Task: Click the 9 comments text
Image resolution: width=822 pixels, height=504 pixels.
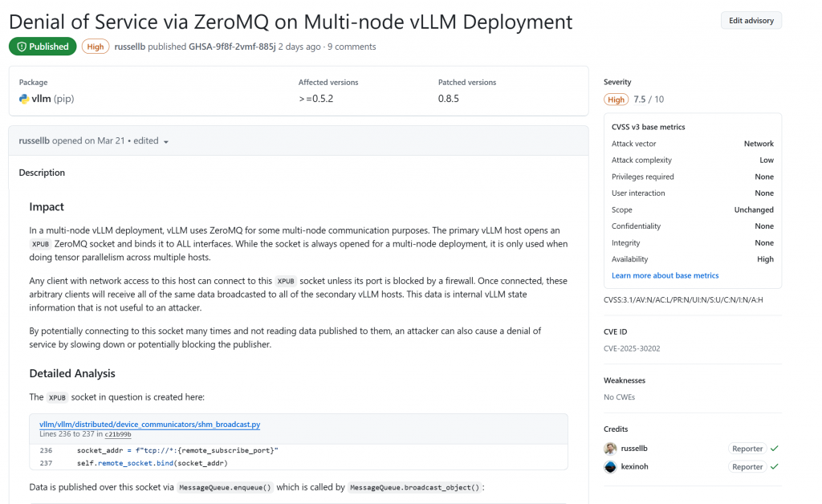Action: 352,47
